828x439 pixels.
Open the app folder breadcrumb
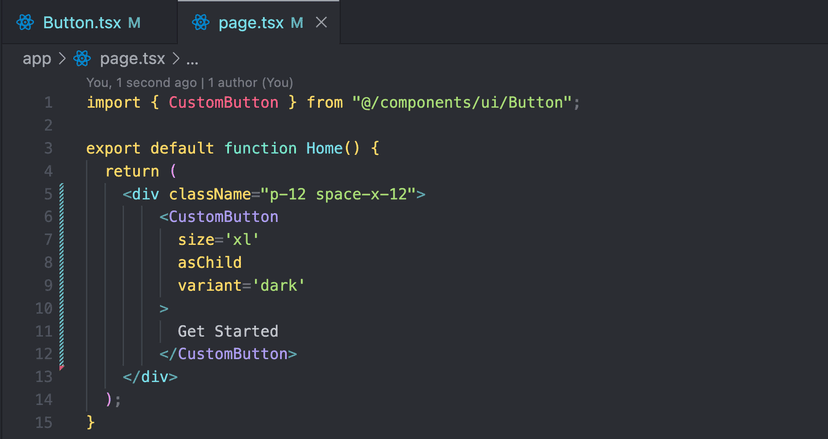37,59
